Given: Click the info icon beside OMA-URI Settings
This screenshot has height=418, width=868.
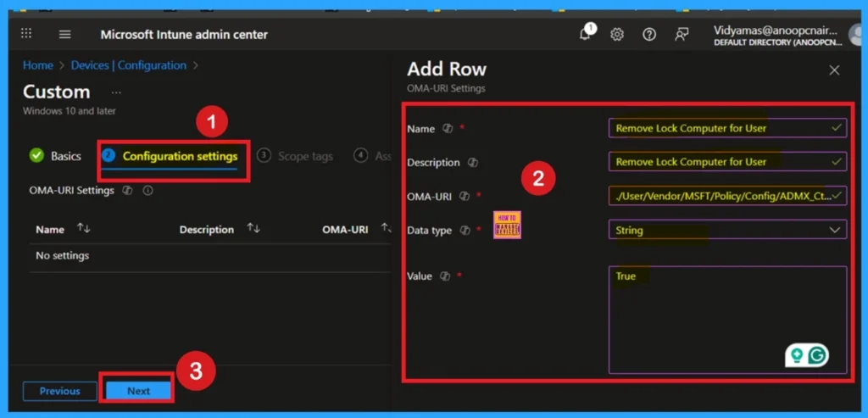Looking at the screenshot, I should pyautogui.click(x=147, y=191).
